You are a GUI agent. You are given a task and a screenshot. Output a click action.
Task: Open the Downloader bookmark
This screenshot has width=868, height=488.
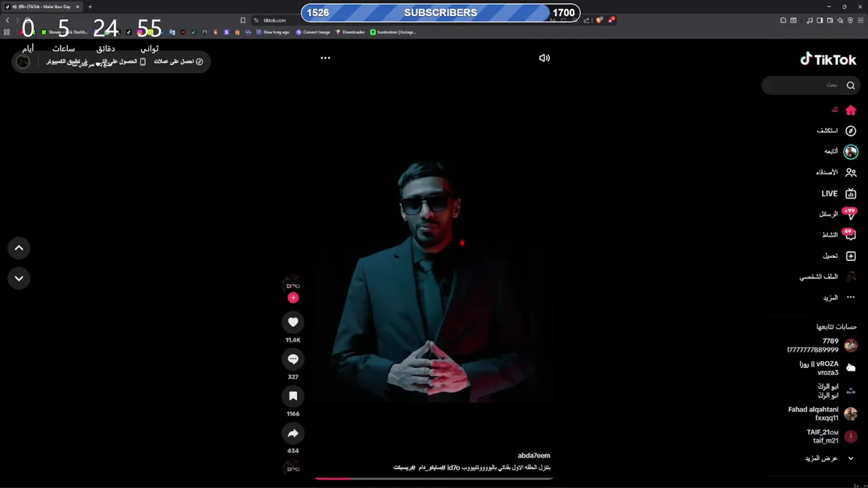coord(350,32)
